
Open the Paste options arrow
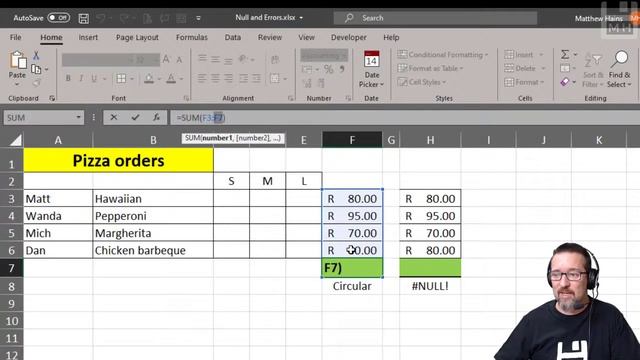pos(17,85)
